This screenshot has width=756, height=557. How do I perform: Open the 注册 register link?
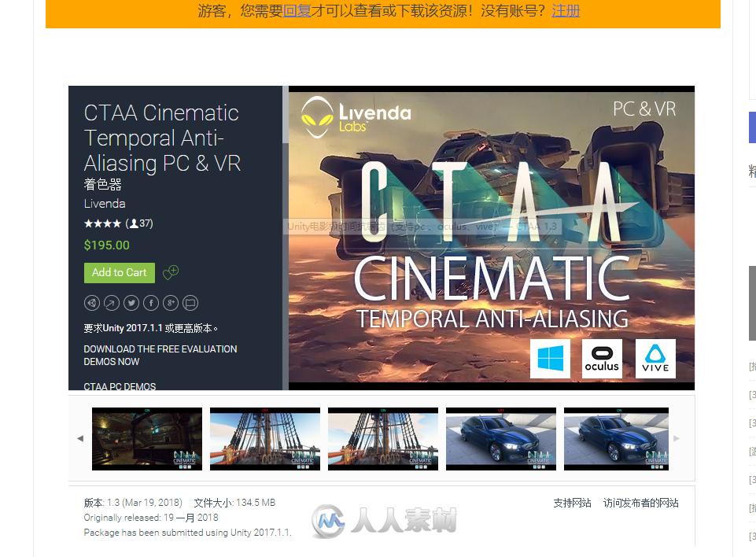click(x=566, y=11)
